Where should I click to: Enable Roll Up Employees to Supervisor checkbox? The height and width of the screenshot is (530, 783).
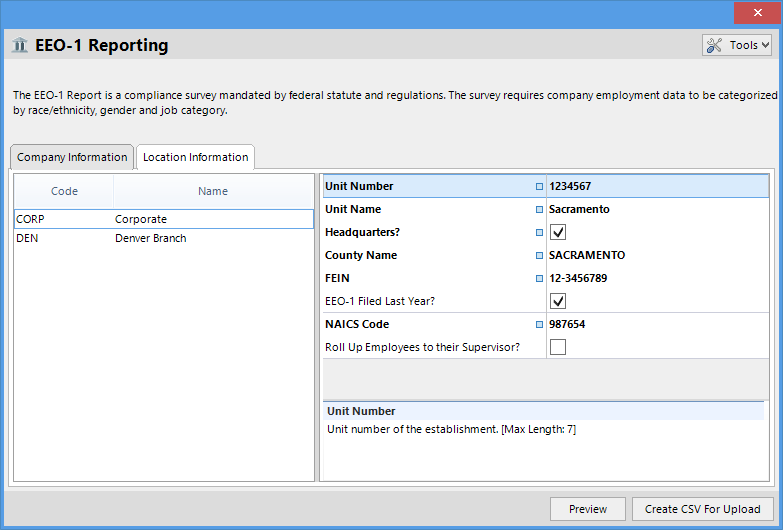click(x=558, y=347)
